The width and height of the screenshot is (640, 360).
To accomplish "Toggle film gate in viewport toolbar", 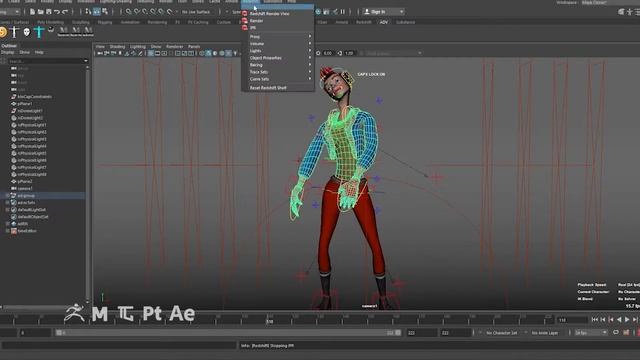I will point(157,53).
